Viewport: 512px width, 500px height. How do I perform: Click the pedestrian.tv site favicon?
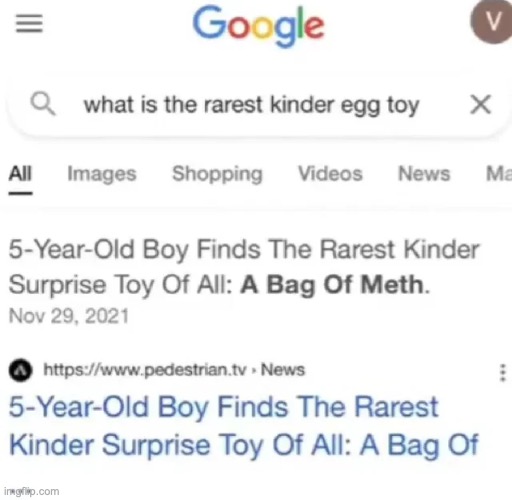pyautogui.click(x=21, y=371)
